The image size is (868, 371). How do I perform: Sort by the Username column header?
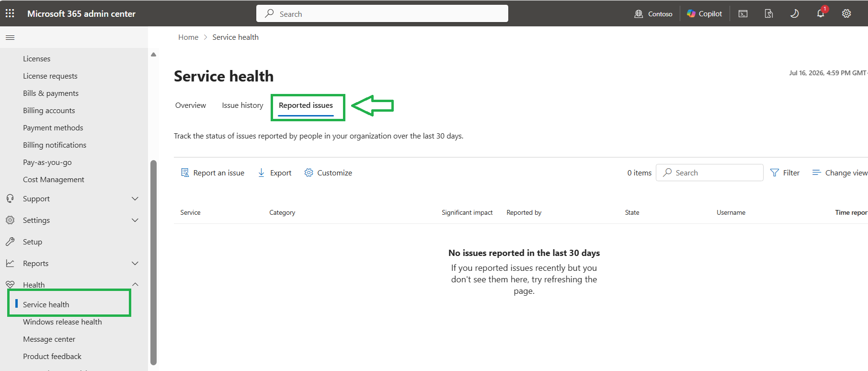pos(731,212)
